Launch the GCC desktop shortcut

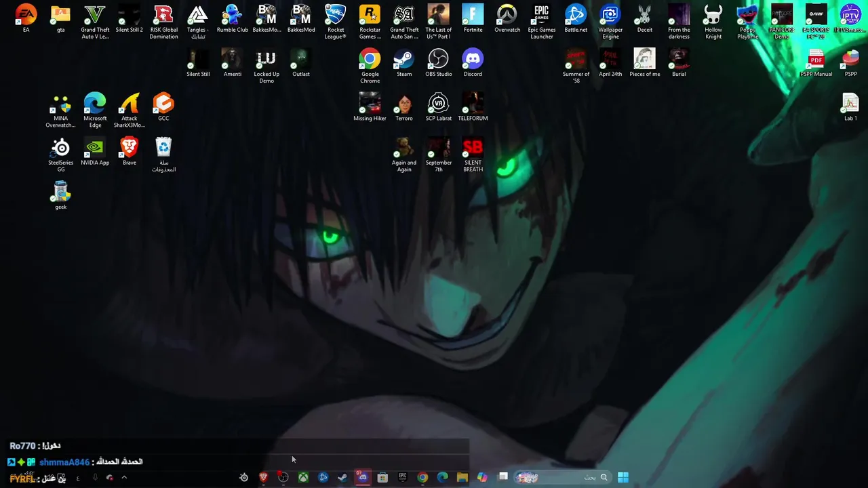point(163,107)
